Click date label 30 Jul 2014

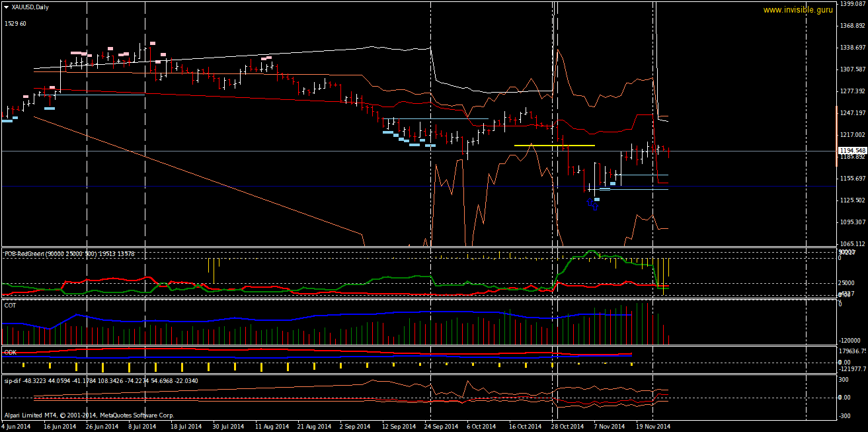tap(227, 427)
